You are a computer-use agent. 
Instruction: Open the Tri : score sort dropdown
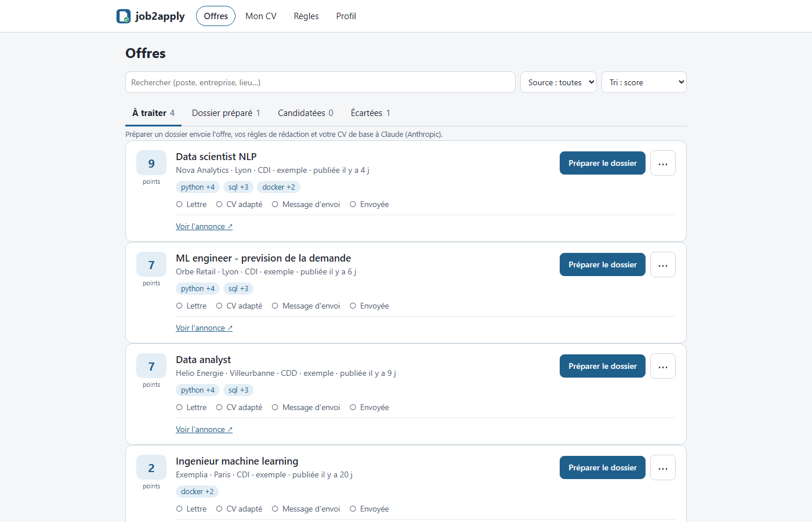[x=644, y=82]
